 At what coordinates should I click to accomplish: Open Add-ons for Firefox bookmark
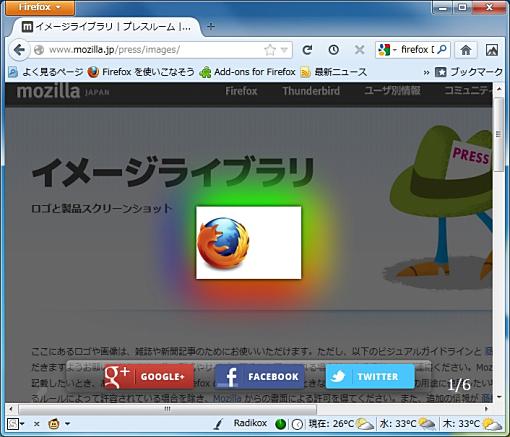(x=247, y=72)
